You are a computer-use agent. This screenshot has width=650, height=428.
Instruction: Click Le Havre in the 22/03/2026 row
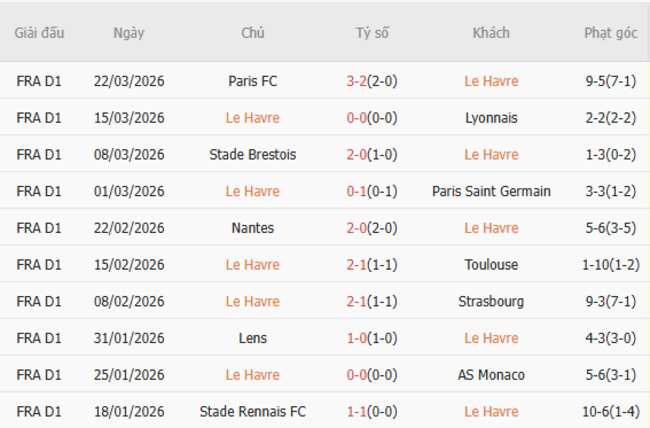pyautogui.click(x=491, y=81)
